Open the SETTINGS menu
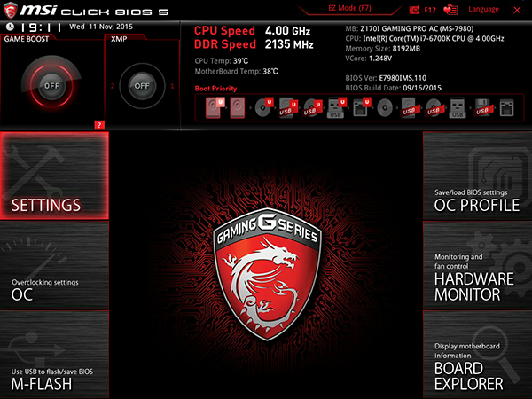This screenshot has height=399, width=532. pos(54,176)
